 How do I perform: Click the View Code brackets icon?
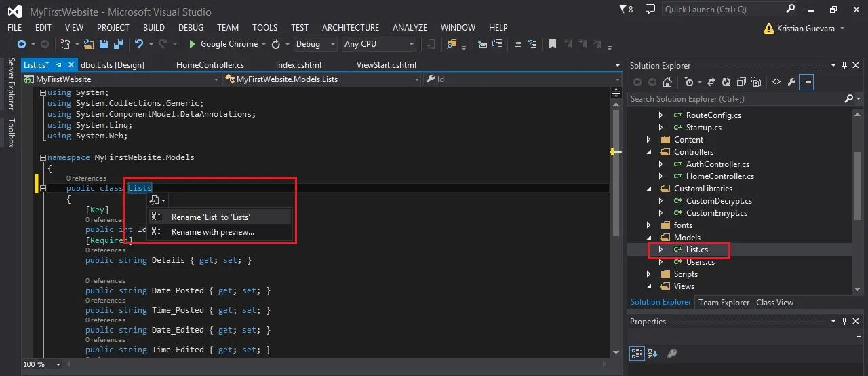pyautogui.click(x=776, y=82)
